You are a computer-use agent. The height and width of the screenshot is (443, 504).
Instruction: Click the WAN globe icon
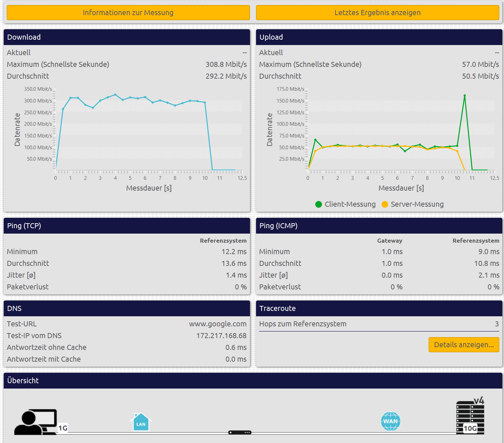pos(391,421)
